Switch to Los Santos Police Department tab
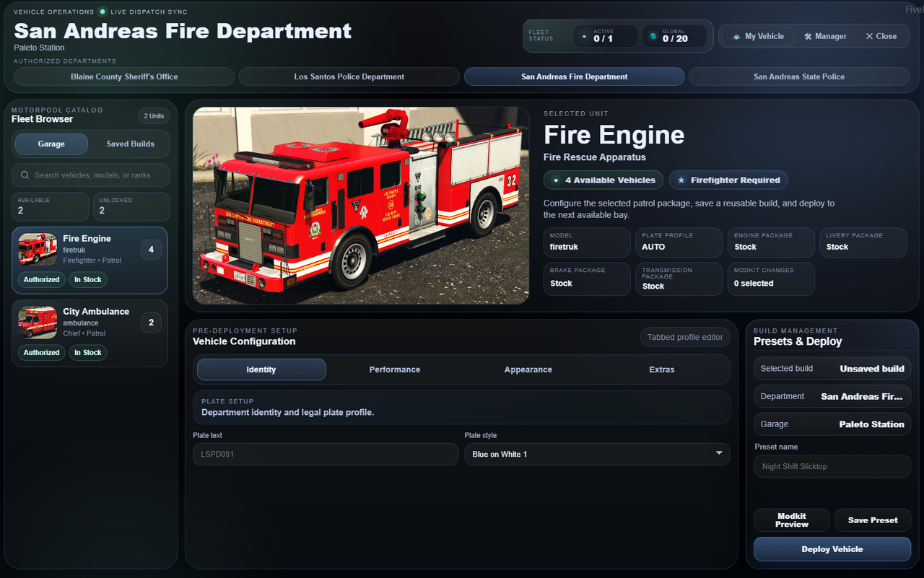 pyautogui.click(x=349, y=76)
